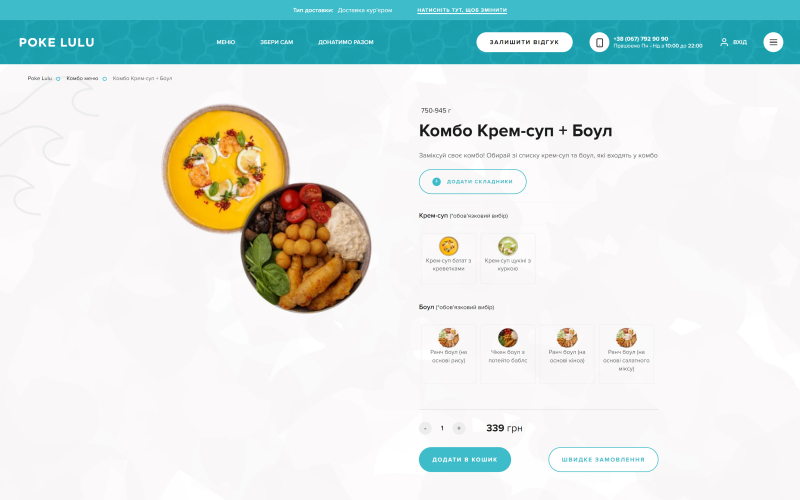Open the hamburger menu icon
800x500 pixels.
773,42
